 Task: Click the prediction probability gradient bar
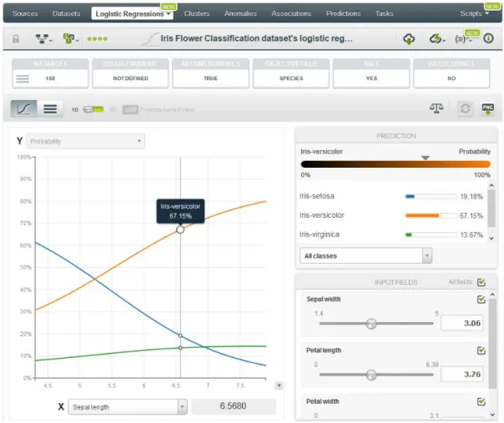(396, 164)
